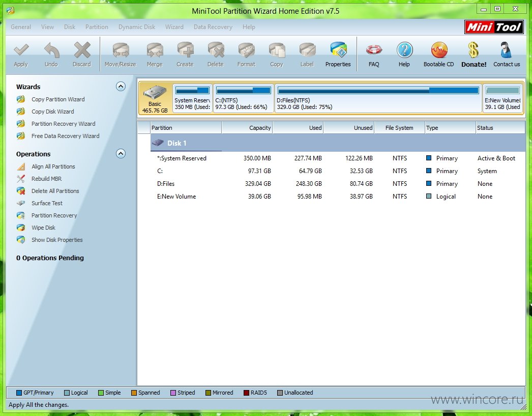Screen dimensions: 532x416
Task: Select the System Reserved block in disk map
Action: pyautogui.click(x=192, y=98)
